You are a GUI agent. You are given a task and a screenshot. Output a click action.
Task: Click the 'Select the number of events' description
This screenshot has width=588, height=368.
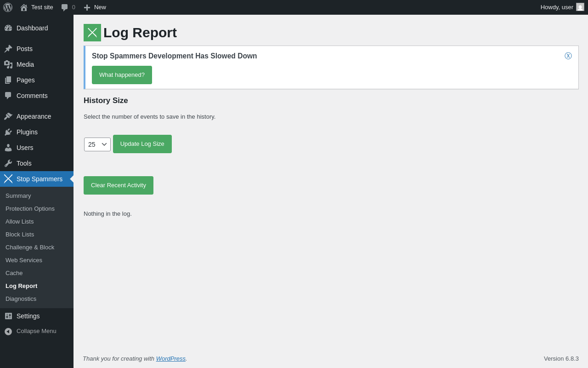click(x=150, y=117)
